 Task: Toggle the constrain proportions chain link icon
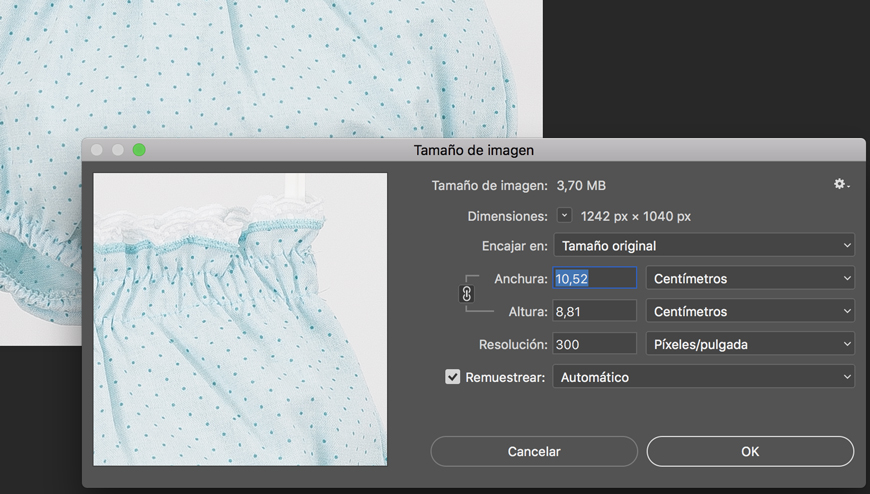467,294
